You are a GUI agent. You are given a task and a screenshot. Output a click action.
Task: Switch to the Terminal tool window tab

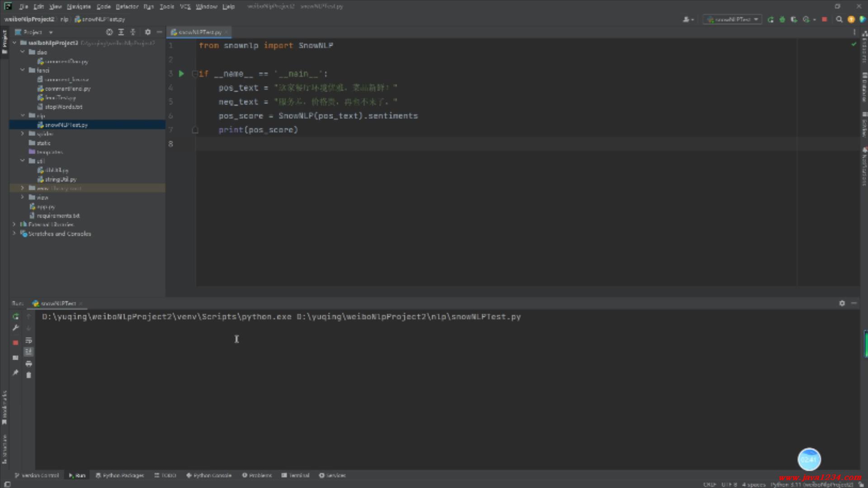(295, 475)
